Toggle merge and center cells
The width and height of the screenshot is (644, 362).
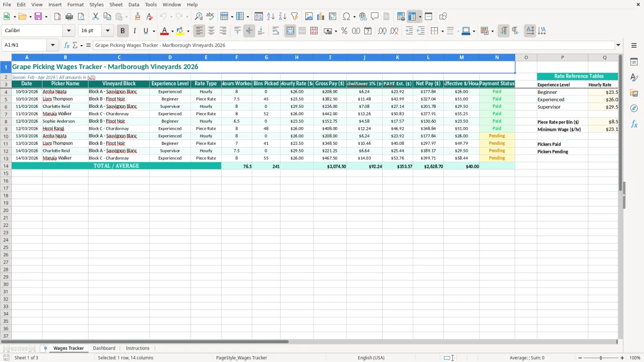(x=290, y=31)
